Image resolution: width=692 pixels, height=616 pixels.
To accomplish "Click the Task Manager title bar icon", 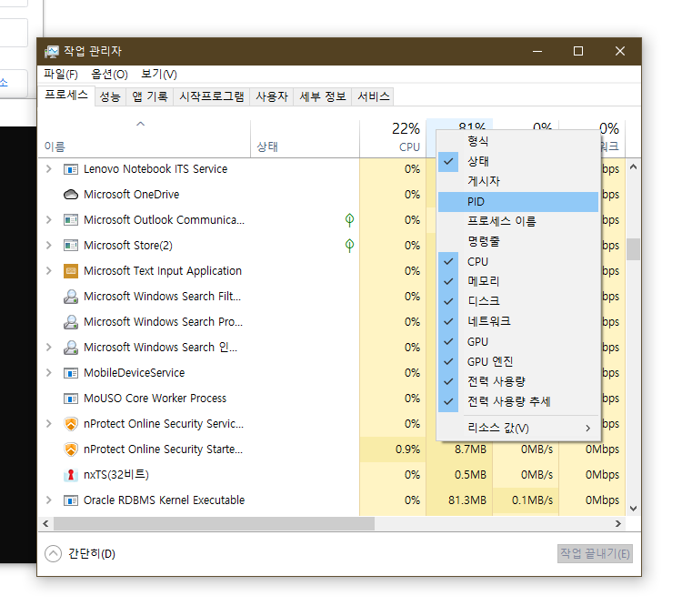I will tap(51, 52).
